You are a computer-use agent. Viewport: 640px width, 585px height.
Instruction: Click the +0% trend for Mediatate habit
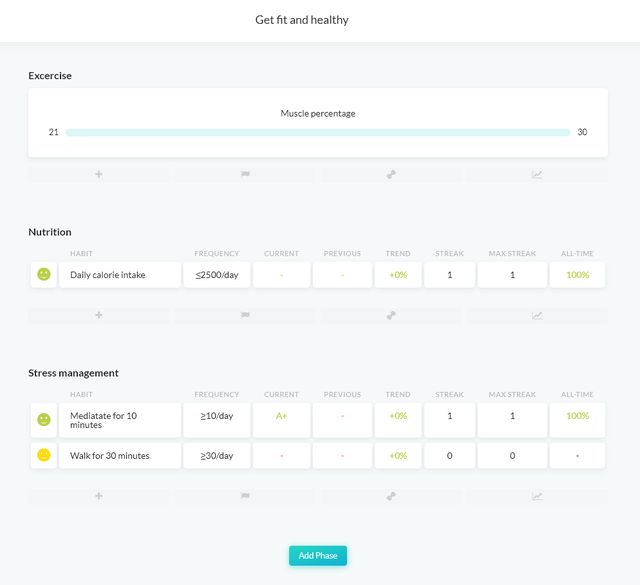pos(398,420)
